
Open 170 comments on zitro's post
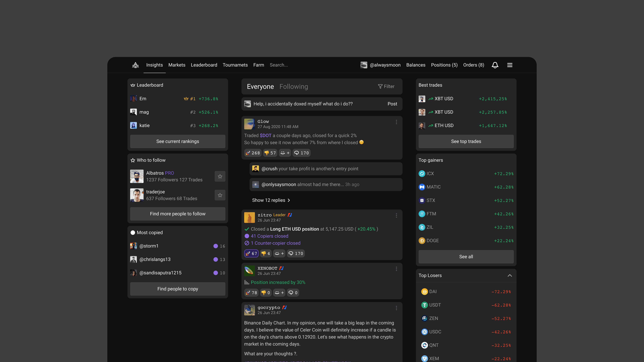click(296, 254)
